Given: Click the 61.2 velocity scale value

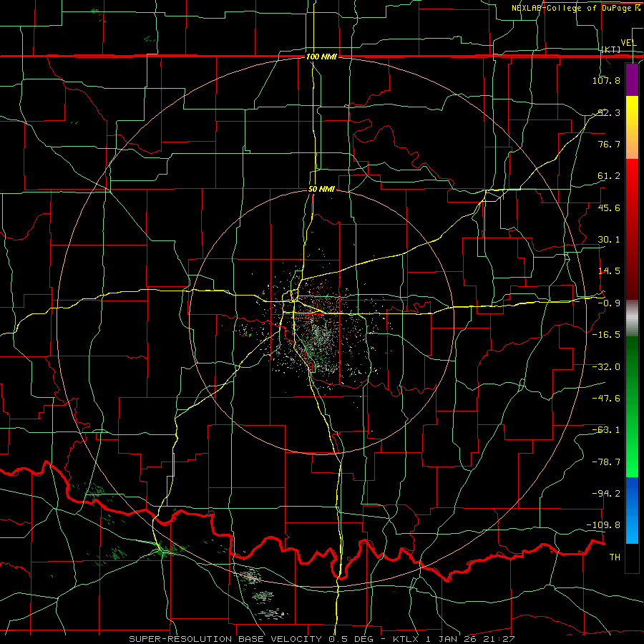Looking at the screenshot, I should tap(609, 176).
